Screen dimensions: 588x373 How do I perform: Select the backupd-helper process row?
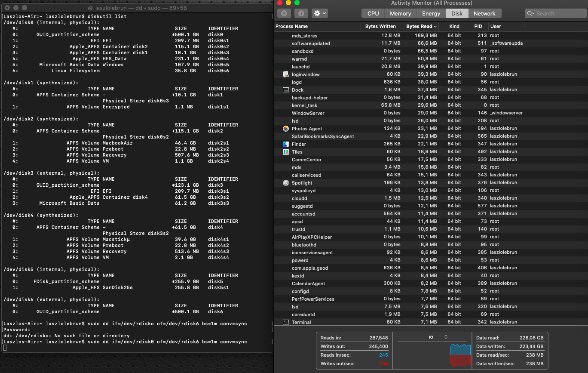pos(431,98)
